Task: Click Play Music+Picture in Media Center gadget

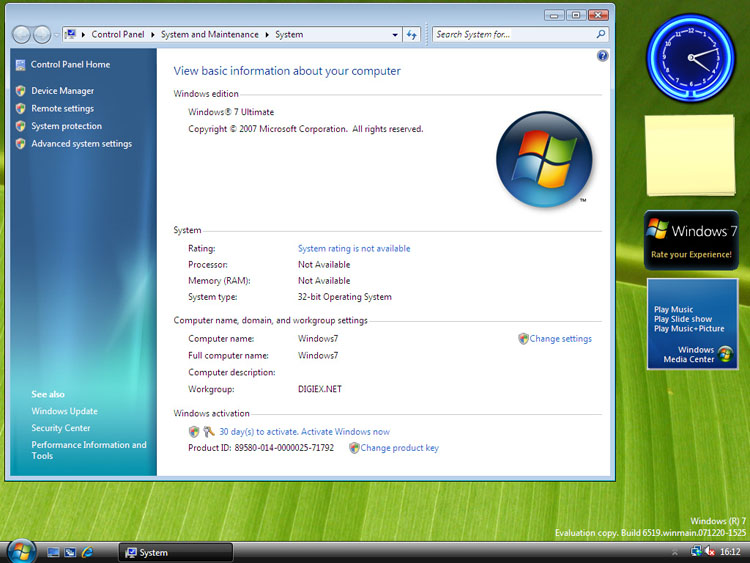Action: [x=689, y=329]
